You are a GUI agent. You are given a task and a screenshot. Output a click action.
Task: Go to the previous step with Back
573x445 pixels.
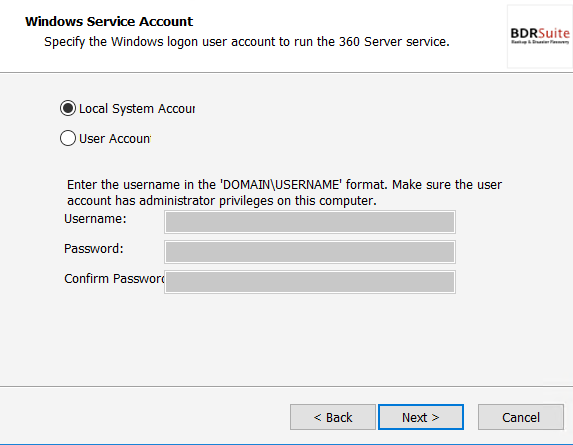333,417
